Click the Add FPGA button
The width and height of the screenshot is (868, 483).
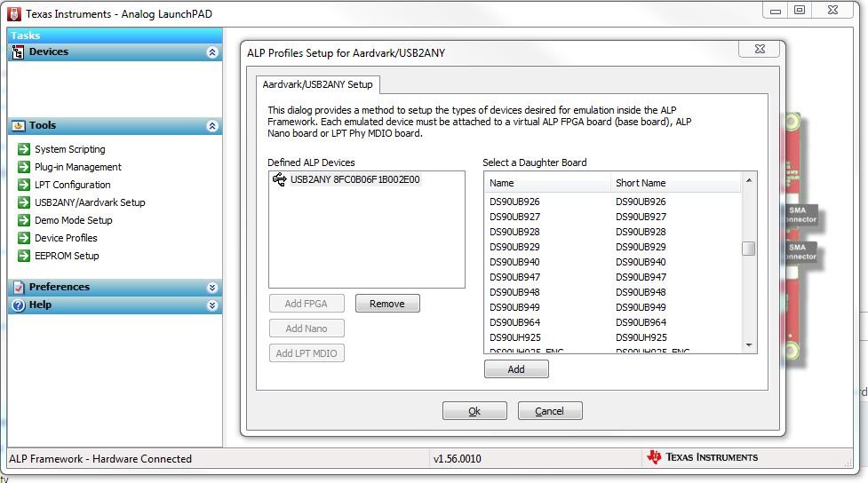tap(307, 304)
